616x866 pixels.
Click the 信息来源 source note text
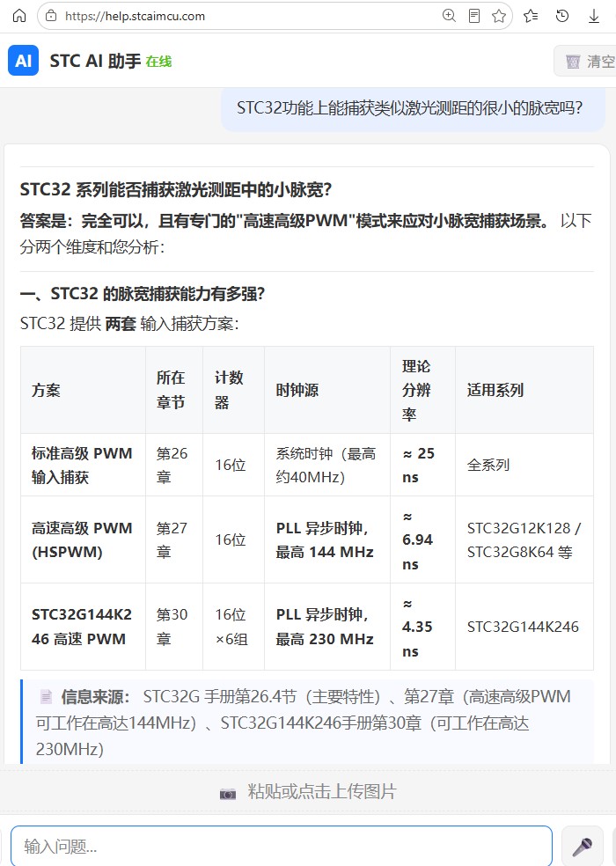(x=305, y=723)
